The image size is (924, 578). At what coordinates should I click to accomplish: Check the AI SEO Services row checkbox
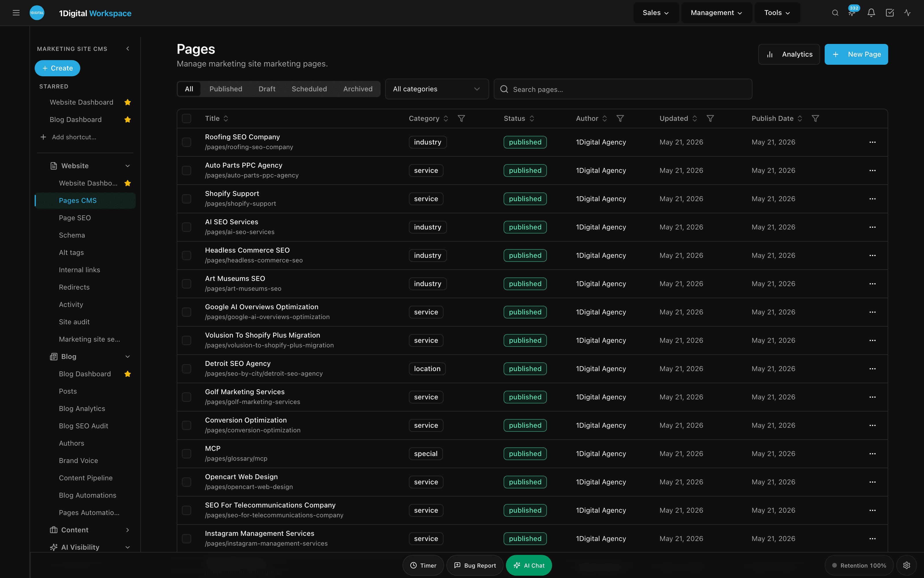tap(186, 227)
